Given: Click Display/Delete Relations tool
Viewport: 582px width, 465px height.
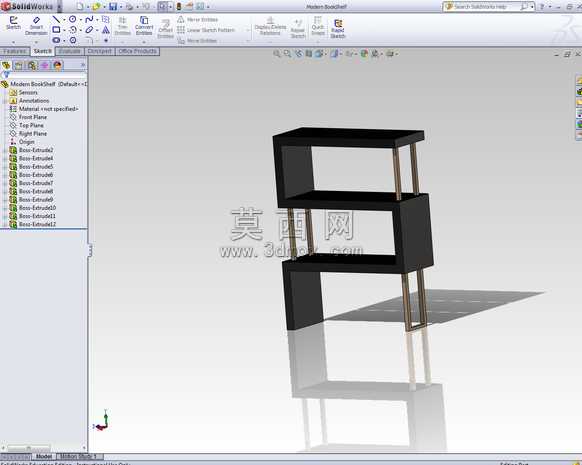Looking at the screenshot, I should click(x=270, y=26).
